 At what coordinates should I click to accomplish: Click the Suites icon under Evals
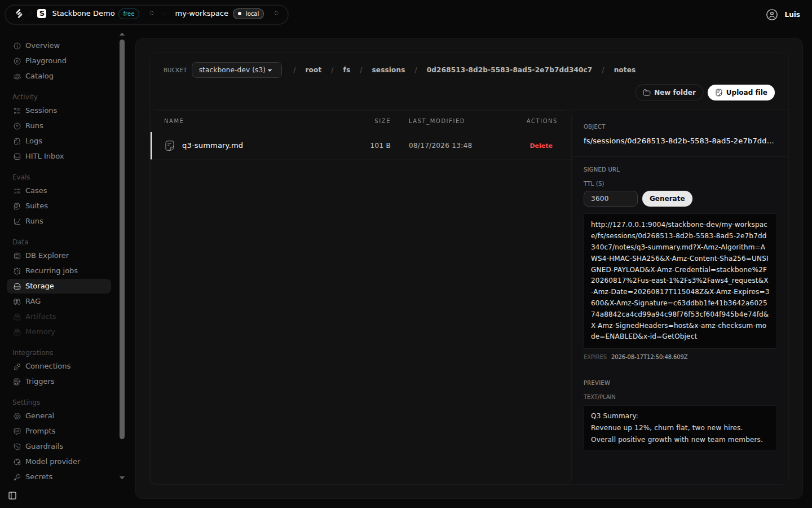[x=17, y=206]
